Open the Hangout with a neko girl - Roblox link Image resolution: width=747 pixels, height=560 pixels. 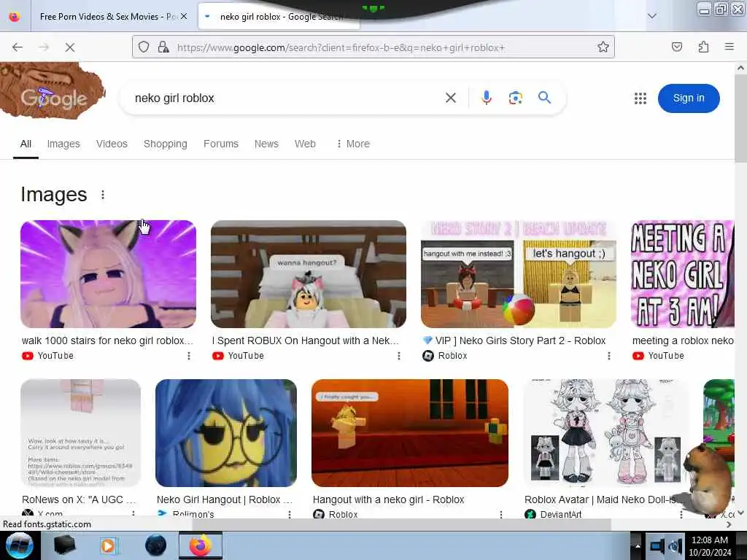pos(388,499)
